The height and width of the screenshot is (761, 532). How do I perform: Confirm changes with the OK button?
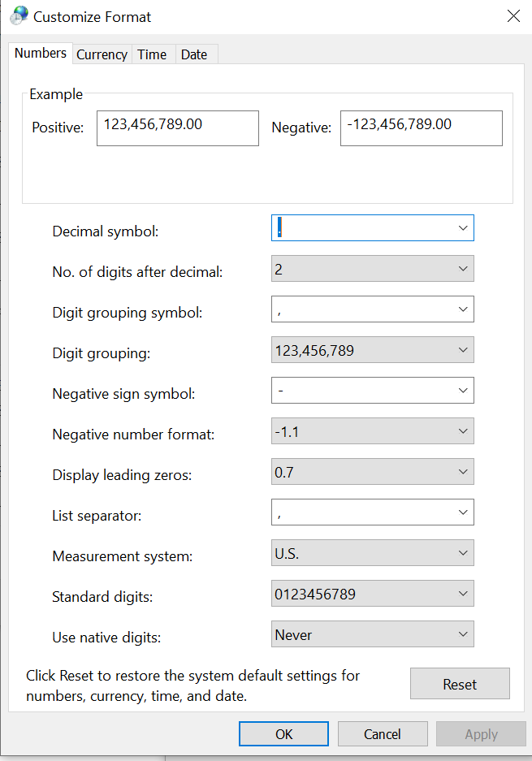283,733
